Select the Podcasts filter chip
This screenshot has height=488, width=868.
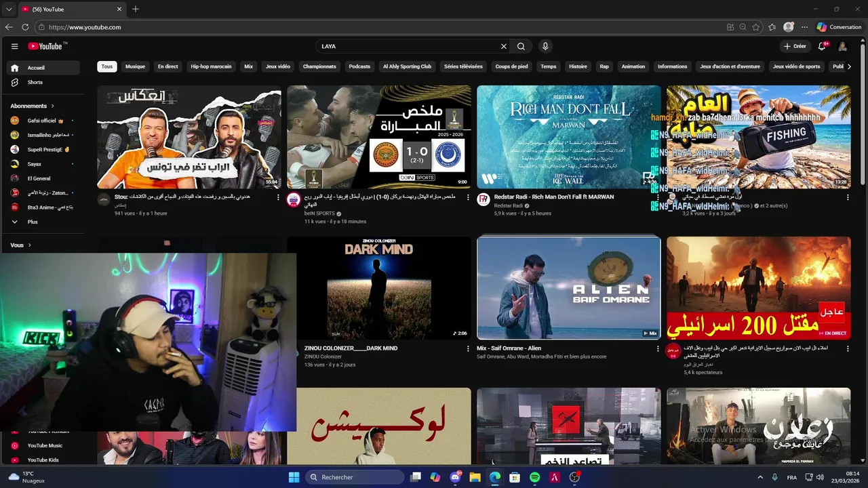359,66
